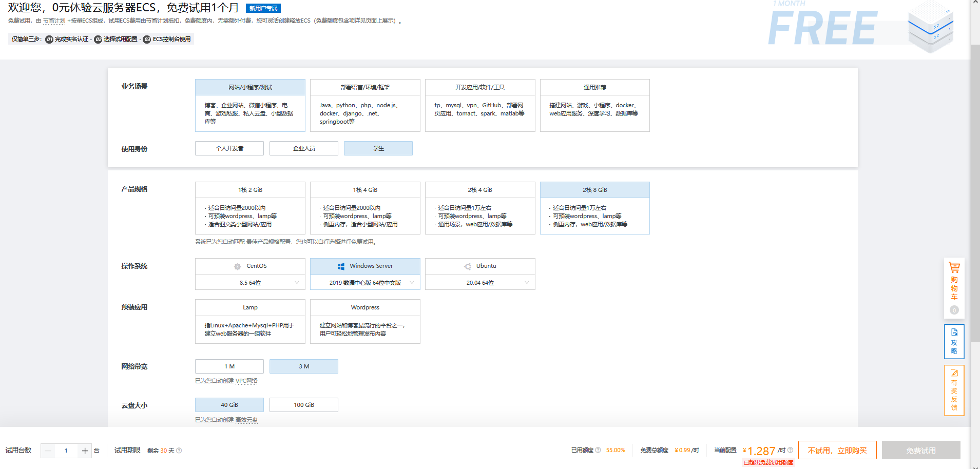This screenshot has width=980, height=469.
Task: Open the CentOS 8.5 64位 version dropdown
Action: pos(250,283)
